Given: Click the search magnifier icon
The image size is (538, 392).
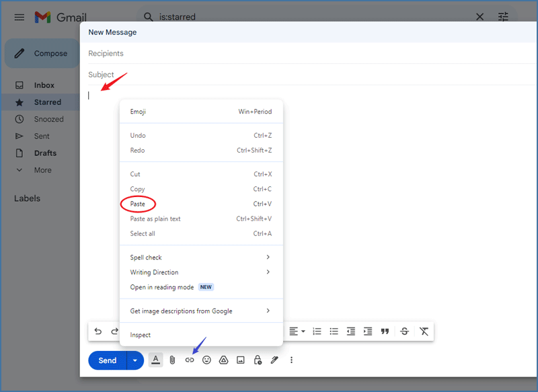Looking at the screenshot, I should coord(148,17).
